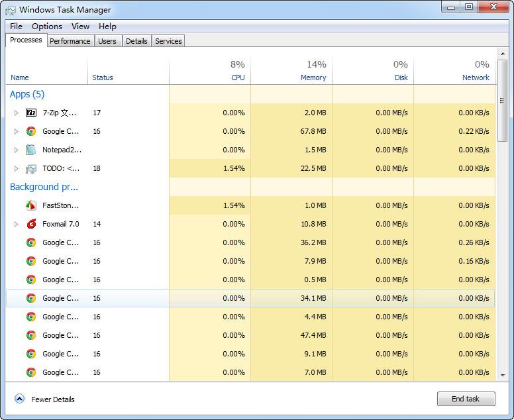
Task: Open the Help menu
Action: click(x=107, y=26)
